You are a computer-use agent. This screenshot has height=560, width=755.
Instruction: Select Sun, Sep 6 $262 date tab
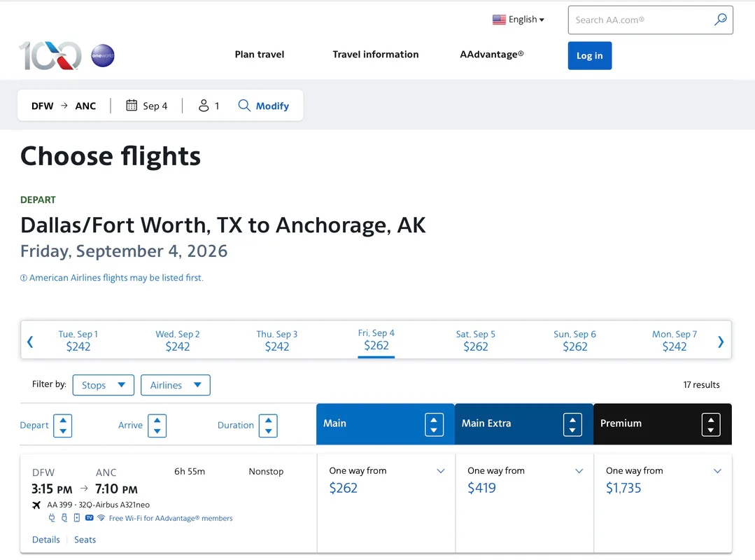(575, 340)
